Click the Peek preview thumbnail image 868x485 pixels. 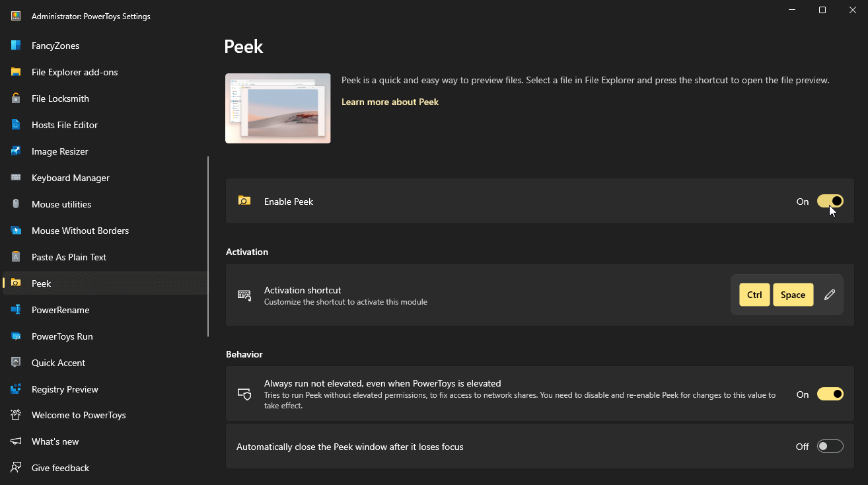(278, 108)
